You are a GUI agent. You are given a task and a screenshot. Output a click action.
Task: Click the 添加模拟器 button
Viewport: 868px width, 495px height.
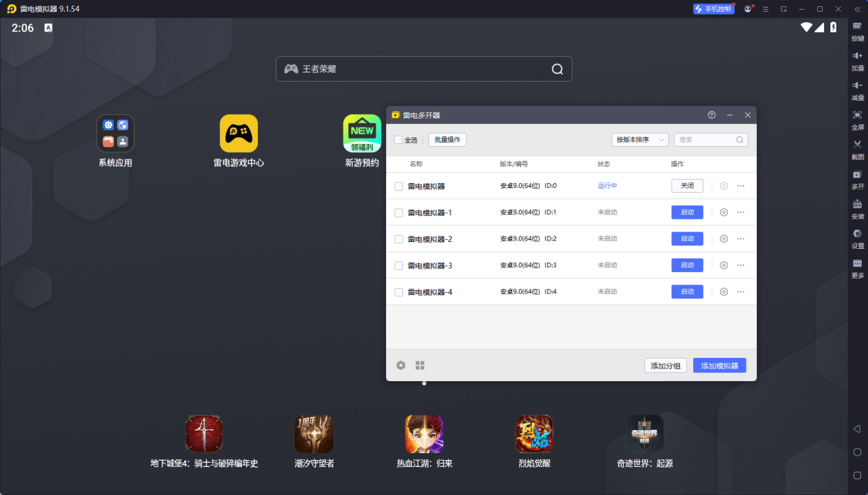(x=719, y=365)
